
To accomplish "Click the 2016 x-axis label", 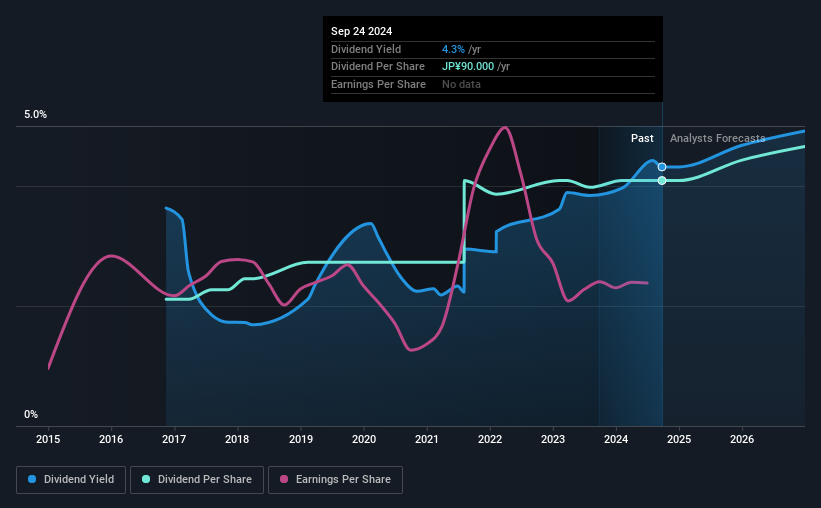I will [x=111, y=439].
